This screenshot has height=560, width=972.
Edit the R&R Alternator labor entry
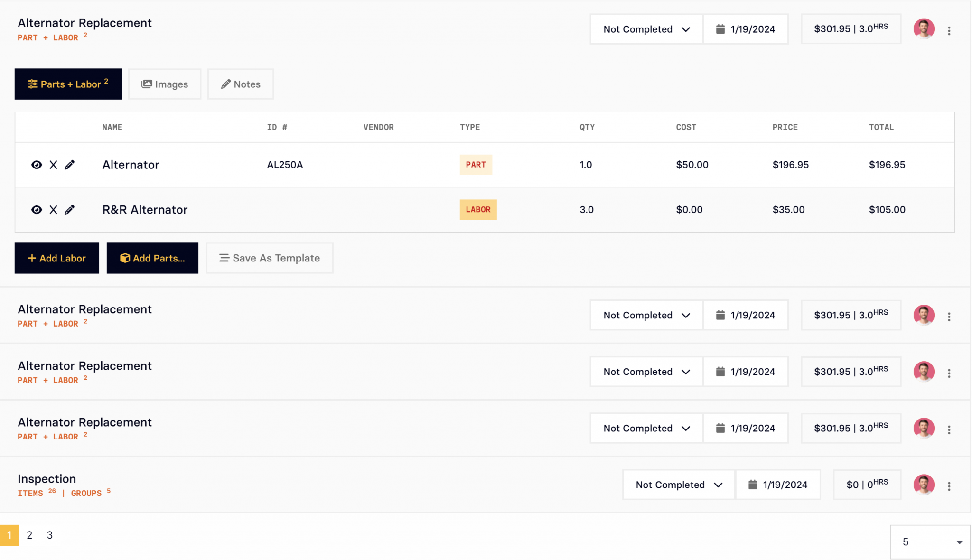(70, 209)
